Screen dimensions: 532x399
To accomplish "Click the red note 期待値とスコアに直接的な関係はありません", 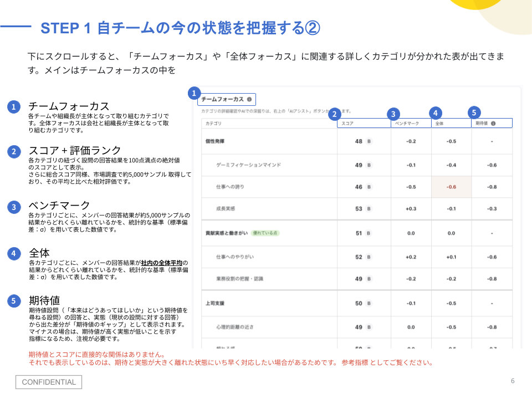I will [x=98, y=355].
